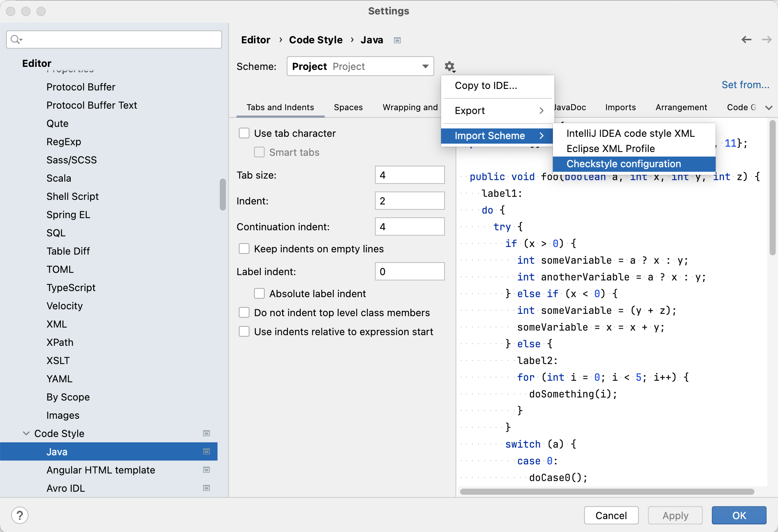Enable Use tab character checkbox
Screen dimensions: 778x532
tap(244, 133)
